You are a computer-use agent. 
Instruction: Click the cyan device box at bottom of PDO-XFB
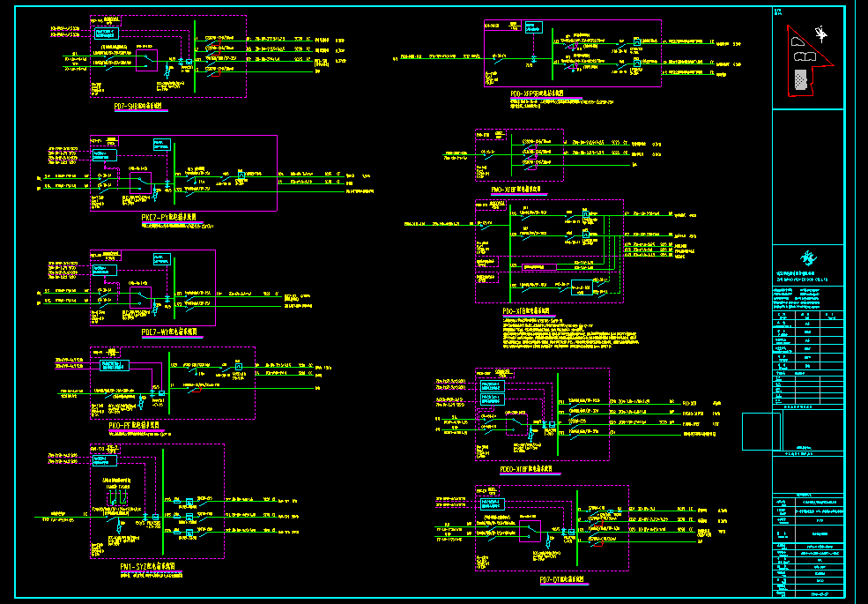pyautogui.click(x=583, y=287)
